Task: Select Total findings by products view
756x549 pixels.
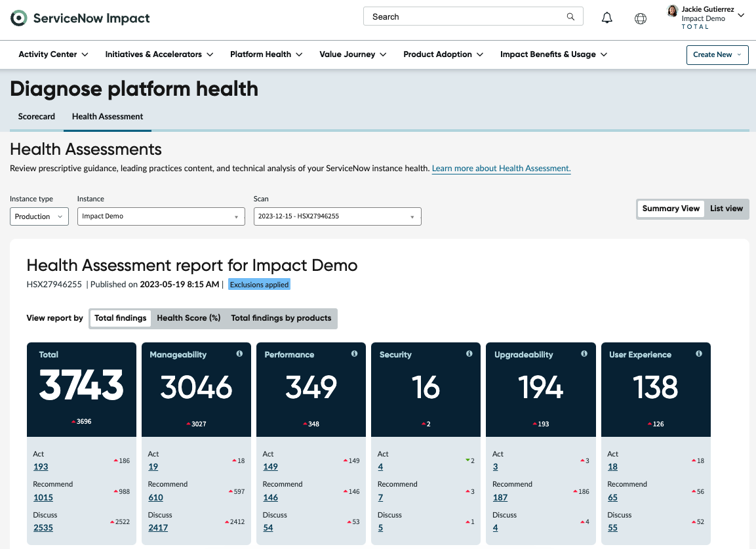Action: (281, 318)
